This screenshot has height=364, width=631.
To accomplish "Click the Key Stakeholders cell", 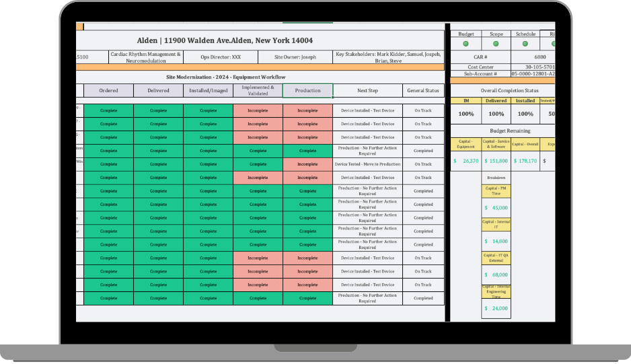I will [388, 57].
